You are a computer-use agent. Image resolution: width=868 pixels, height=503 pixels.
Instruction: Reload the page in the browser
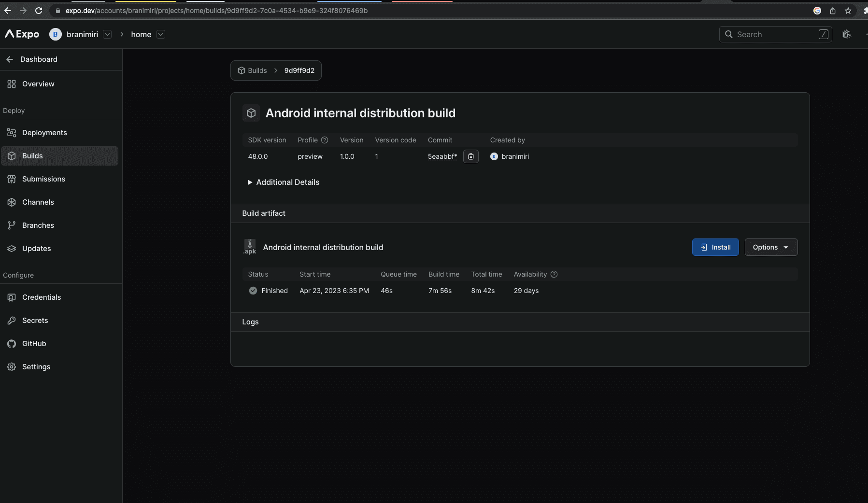[x=39, y=11]
